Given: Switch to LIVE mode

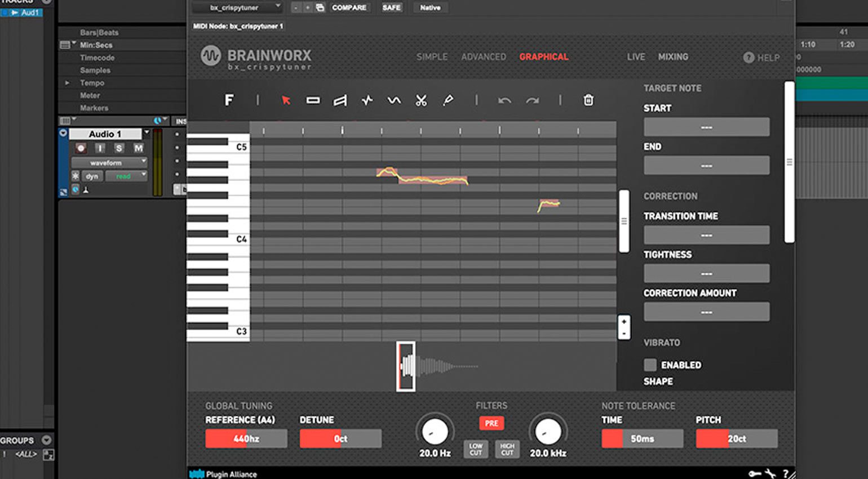Looking at the screenshot, I should tap(636, 57).
